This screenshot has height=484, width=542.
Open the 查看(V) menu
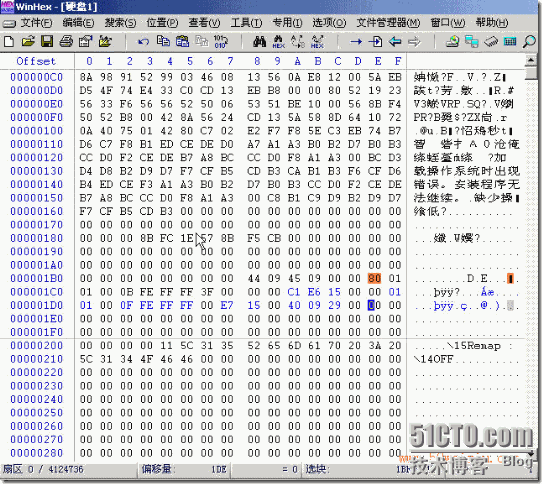pyautogui.click(x=204, y=23)
